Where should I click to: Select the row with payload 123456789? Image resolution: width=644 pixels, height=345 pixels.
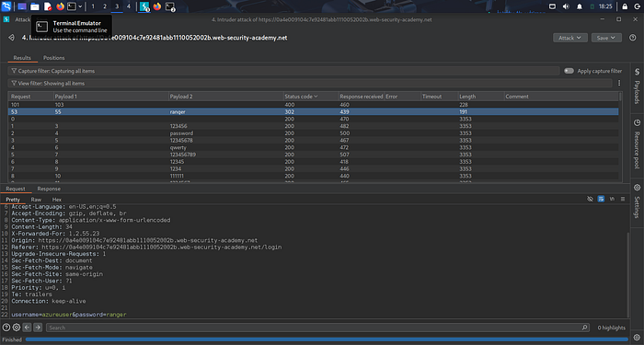click(314, 155)
